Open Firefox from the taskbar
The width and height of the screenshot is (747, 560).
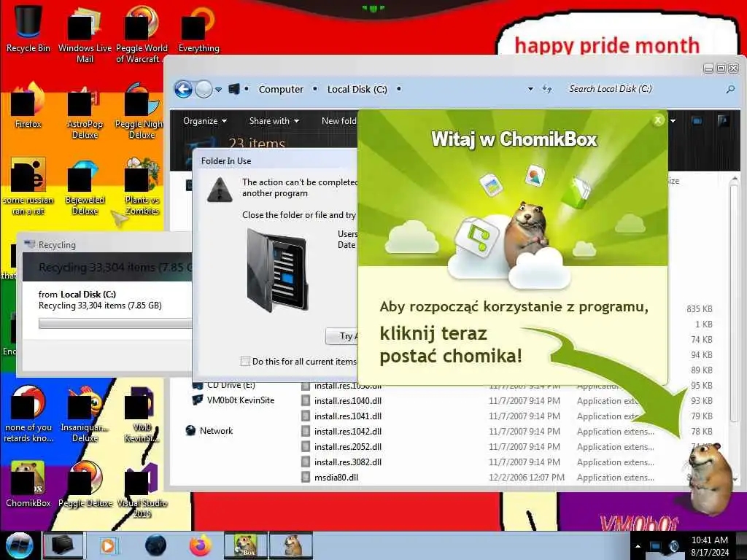[201, 545]
